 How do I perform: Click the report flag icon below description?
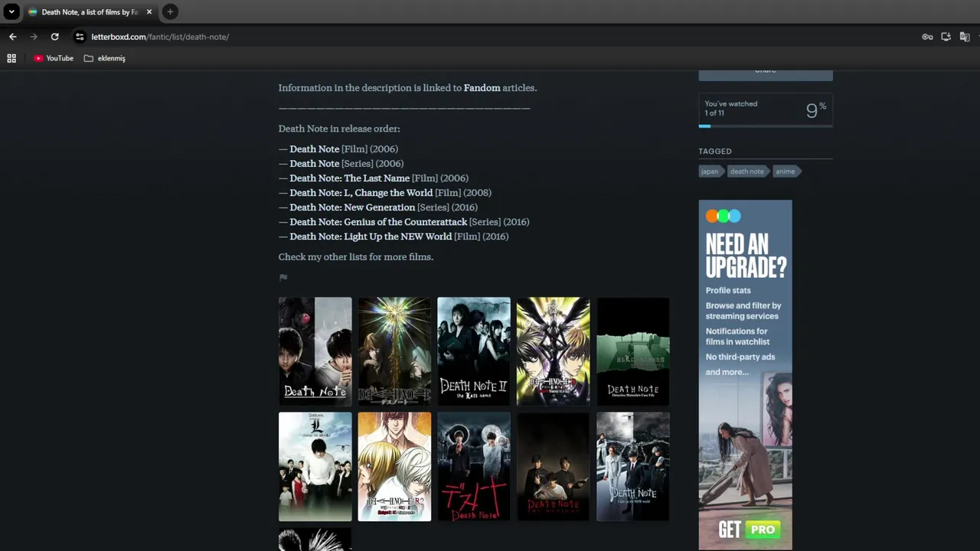[283, 277]
